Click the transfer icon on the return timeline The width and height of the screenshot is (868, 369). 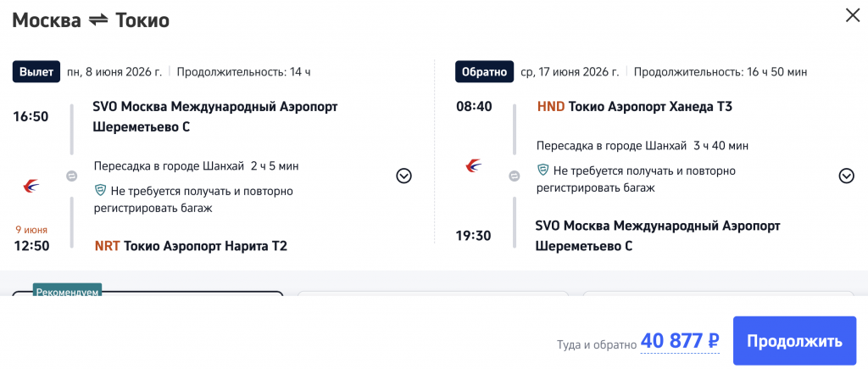pos(514,176)
